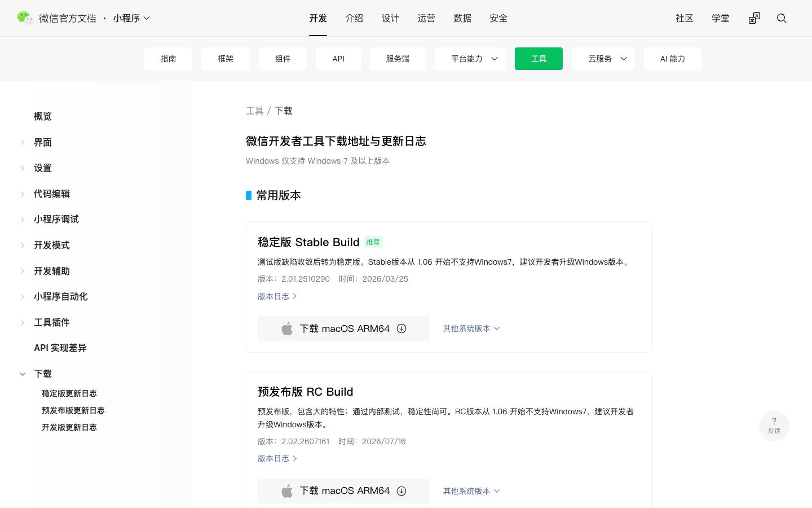
Task: Switch to the 数据 top tab
Action: point(462,18)
